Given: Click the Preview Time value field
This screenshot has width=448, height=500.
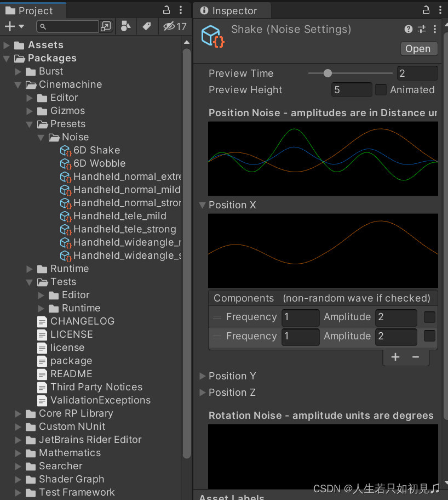Looking at the screenshot, I should pyautogui.click(x=417, y=73).
